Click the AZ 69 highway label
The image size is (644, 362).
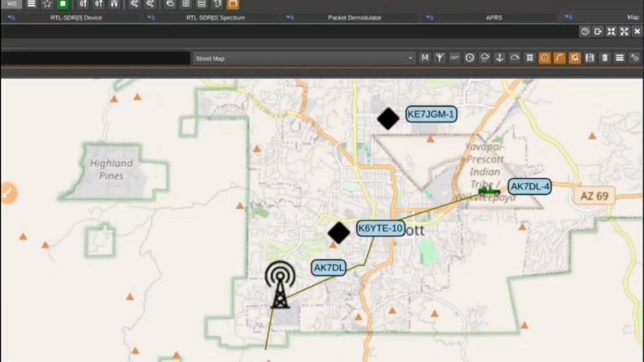(x=594, y=196)
